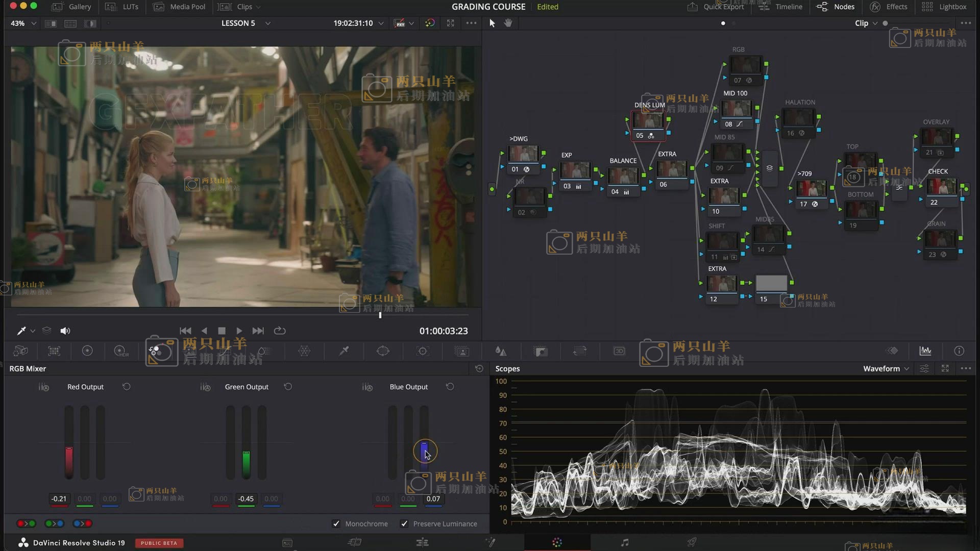Reset Red Output channel
980x551 pixels.
pyautogui.click(x=127, y=387)
